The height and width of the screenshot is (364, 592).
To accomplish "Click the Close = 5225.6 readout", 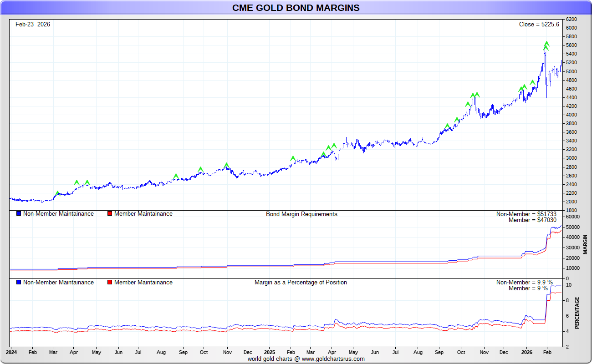I will coord(539,25).
